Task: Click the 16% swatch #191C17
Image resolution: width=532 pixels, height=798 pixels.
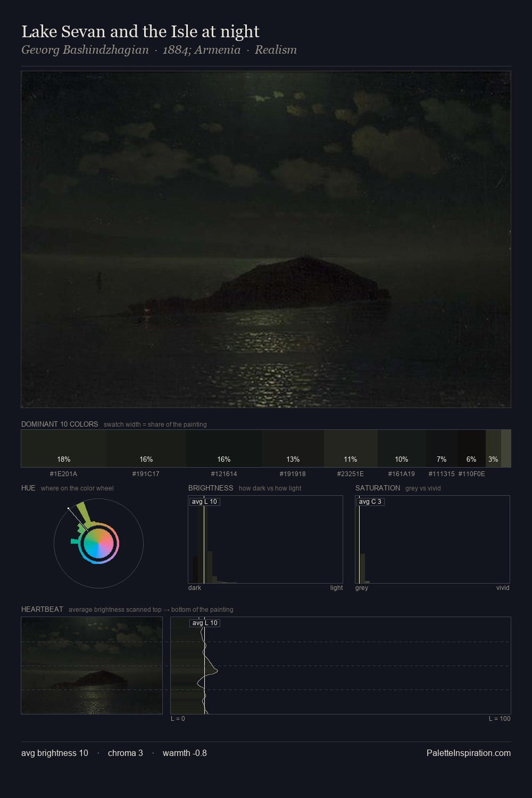Action: click(146, 448)
